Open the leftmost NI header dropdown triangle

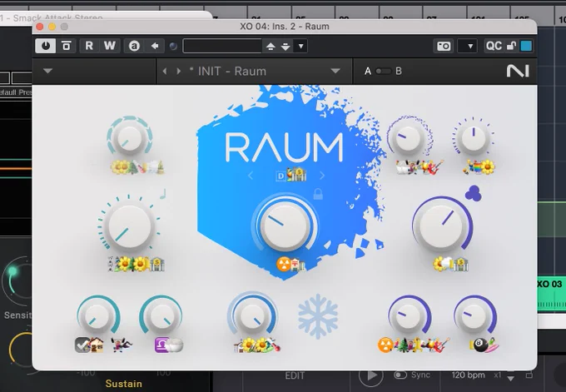point(47,71)
